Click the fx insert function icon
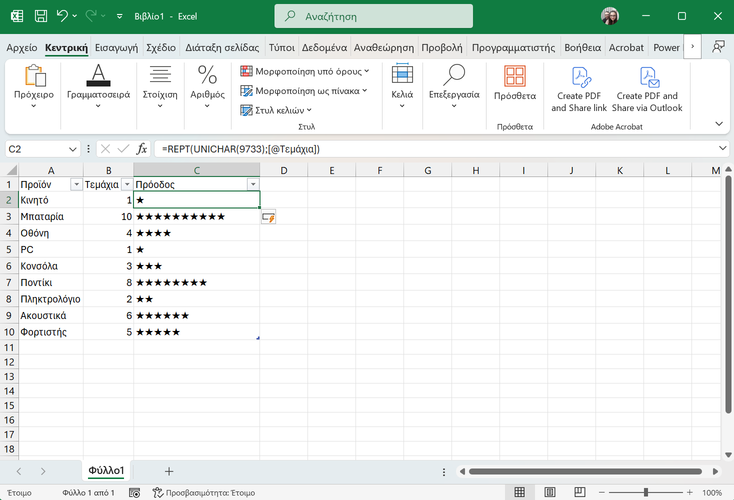 pos(142,149)
